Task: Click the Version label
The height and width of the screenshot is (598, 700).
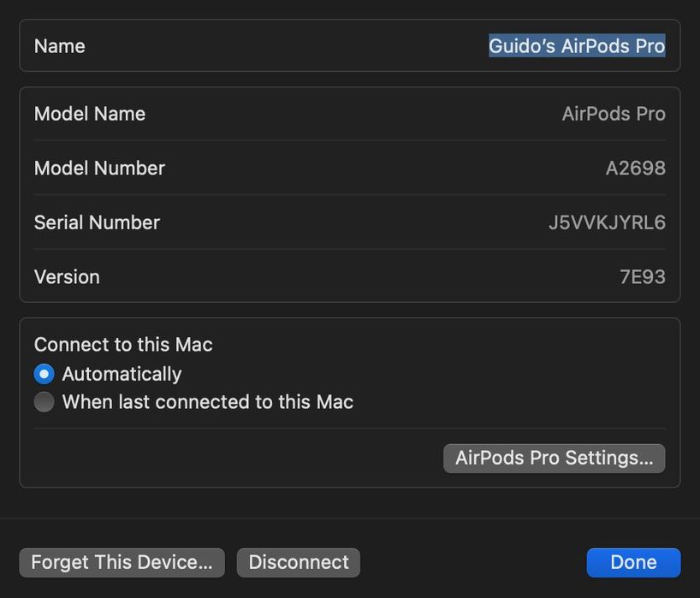Action: [67, 277]
